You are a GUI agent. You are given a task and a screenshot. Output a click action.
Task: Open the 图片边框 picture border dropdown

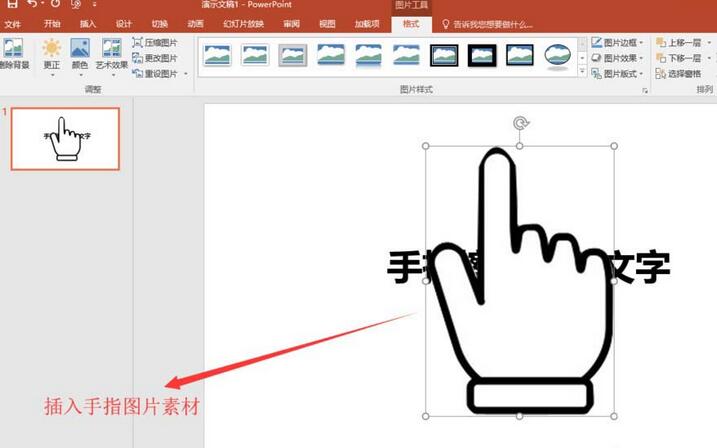point(618,43)
